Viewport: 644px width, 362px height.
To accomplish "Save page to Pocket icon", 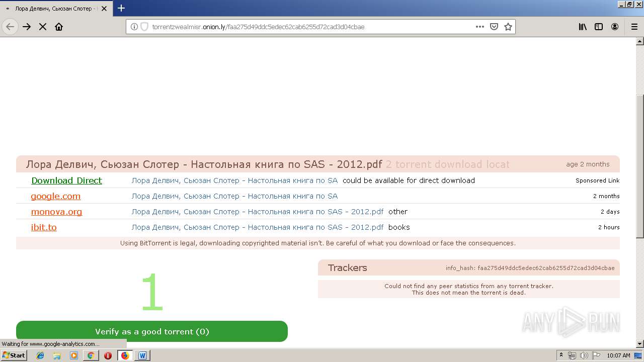I will [x=494, y=27].
